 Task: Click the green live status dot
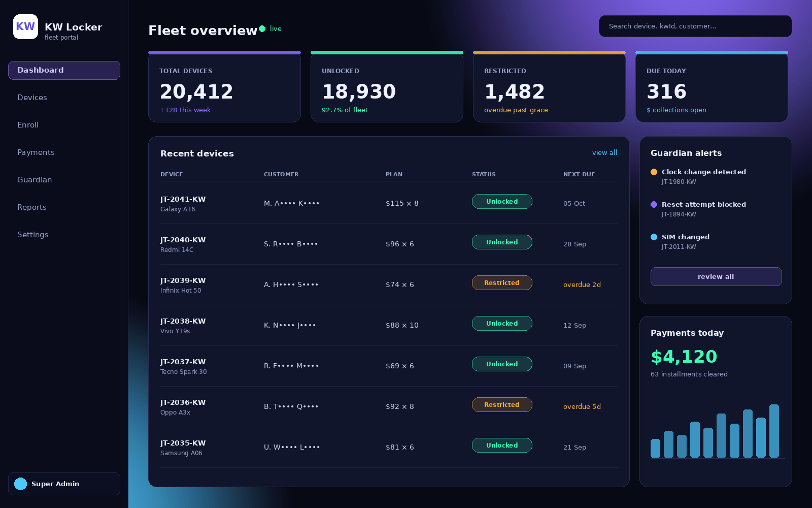click(x=262, y=28)
